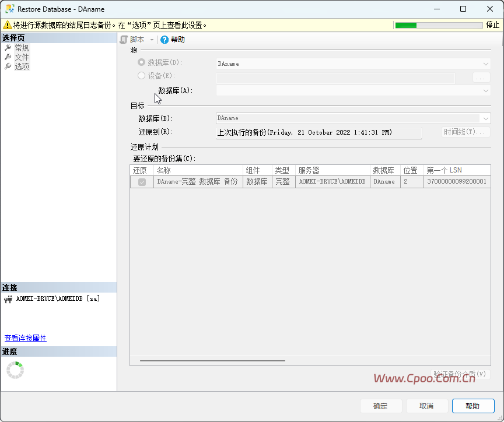This screenshot has height=422, width=504.
Task: Open the 脚本 dropdown arrow
Action: point(152,40)
